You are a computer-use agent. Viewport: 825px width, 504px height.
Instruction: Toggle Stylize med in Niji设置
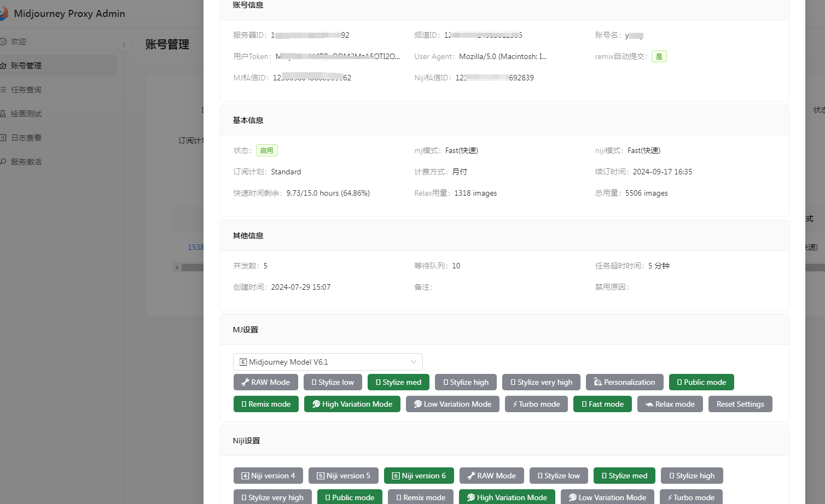(624, 476)
